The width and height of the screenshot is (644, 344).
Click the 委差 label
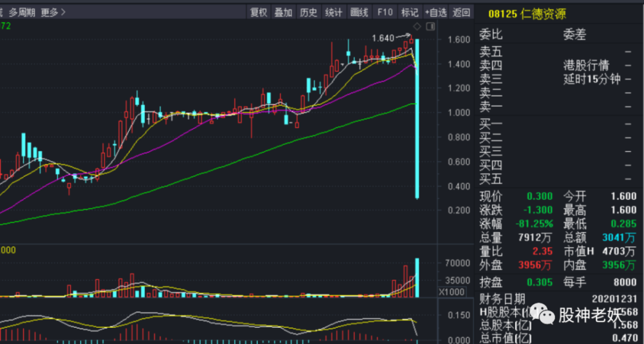point(574,35)
